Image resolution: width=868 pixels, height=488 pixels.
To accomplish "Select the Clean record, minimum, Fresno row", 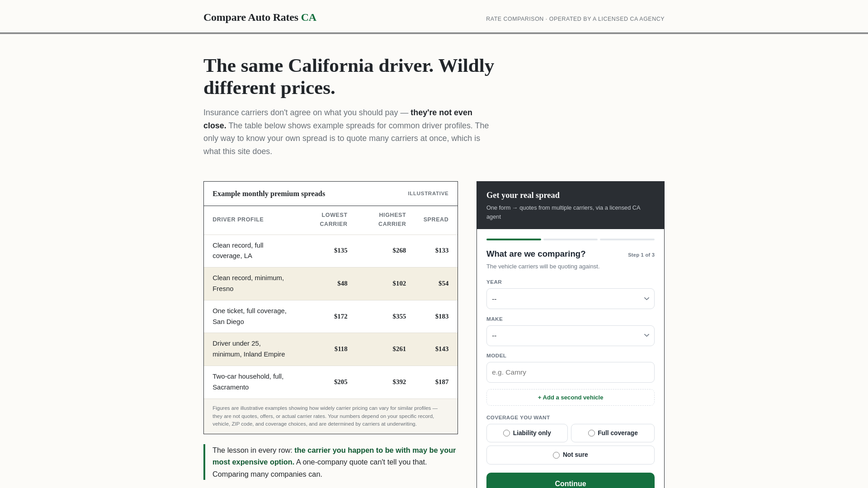I will point(330,284).
